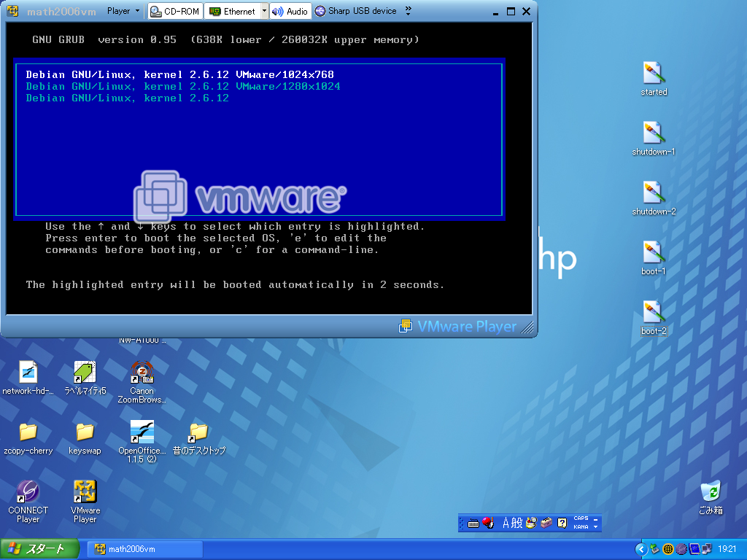Expand hidden devices chevron in VMware toolbar
Viewport: 747px width, 560px height.
coord(408,11)
